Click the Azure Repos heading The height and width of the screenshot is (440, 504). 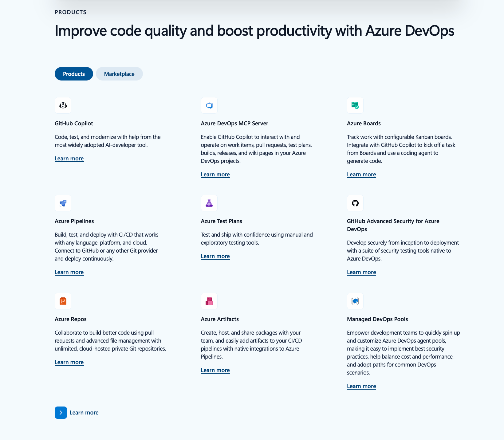click(x=71, y=319)
